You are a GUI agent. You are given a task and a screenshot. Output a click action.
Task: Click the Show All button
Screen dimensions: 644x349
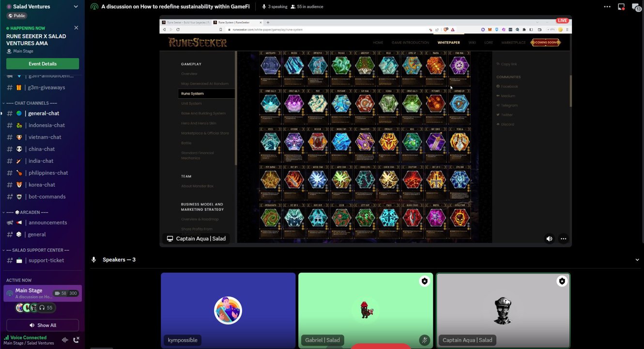pos(43,325)
